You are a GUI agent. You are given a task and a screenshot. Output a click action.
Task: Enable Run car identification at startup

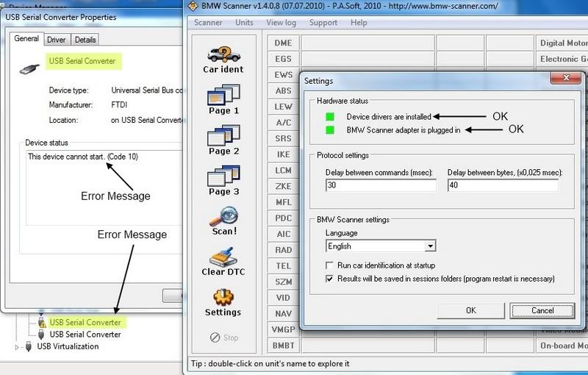330,265
